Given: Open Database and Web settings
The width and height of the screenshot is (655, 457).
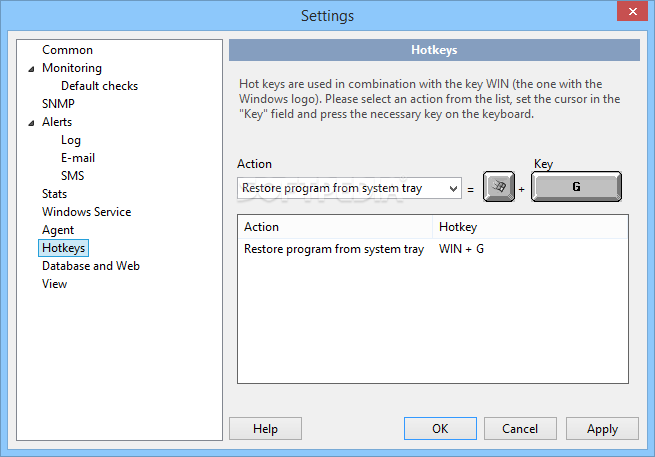Looking at the screenshot, I should [x=91, y=266].
